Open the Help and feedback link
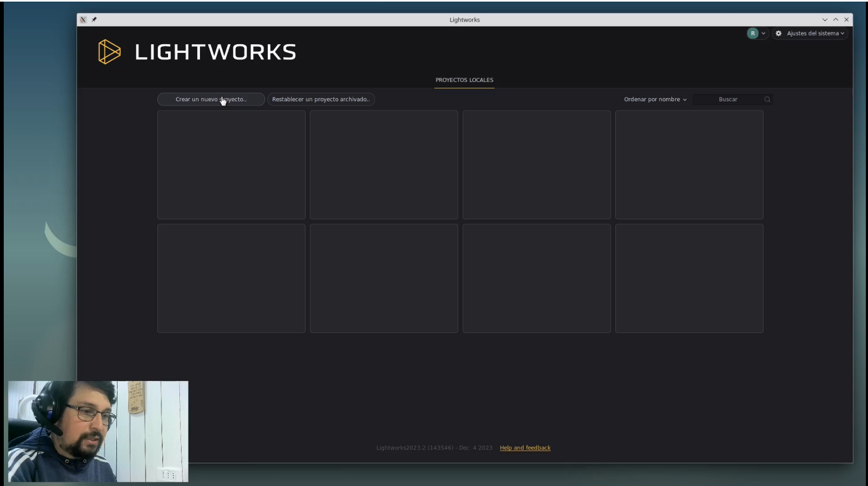868x486 pixels. [x=525, y=448]
